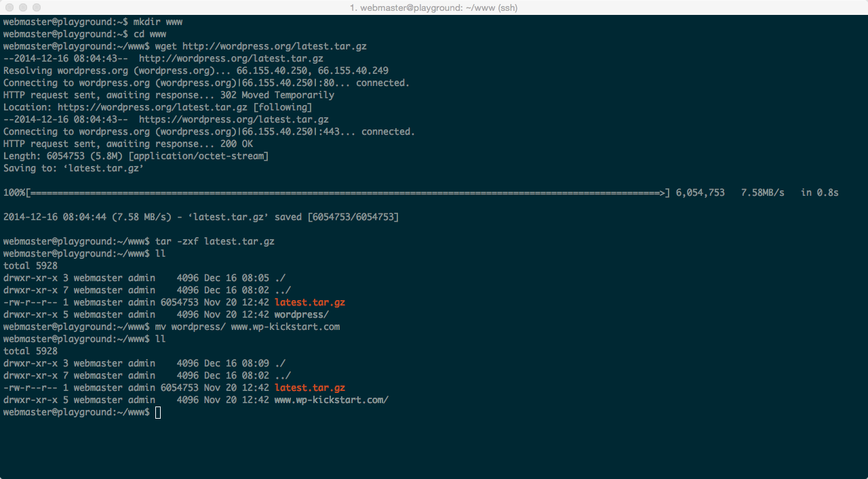Click the 'wordpress/' directory entry
Viewport: 868px width, 479px height.
(302, 314)
